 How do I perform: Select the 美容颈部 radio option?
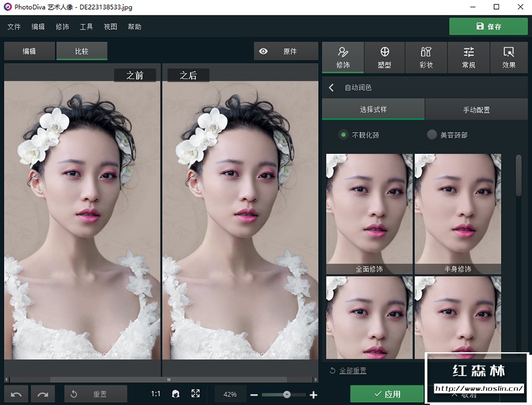click(x=432, y=135)
